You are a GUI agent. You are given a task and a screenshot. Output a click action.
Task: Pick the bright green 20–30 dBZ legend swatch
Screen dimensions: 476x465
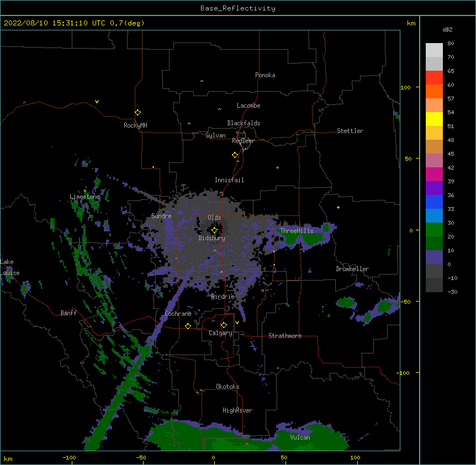(x=434, y=230)
